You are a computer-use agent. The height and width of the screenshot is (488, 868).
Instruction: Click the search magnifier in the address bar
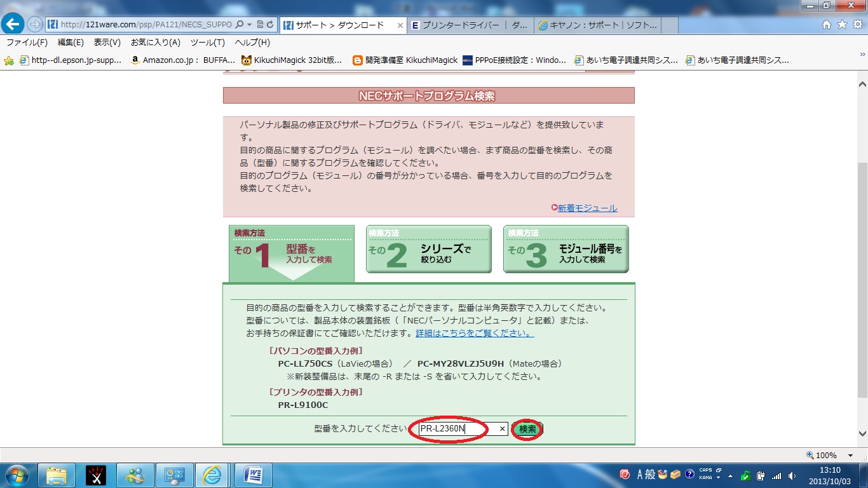point(240,25)
